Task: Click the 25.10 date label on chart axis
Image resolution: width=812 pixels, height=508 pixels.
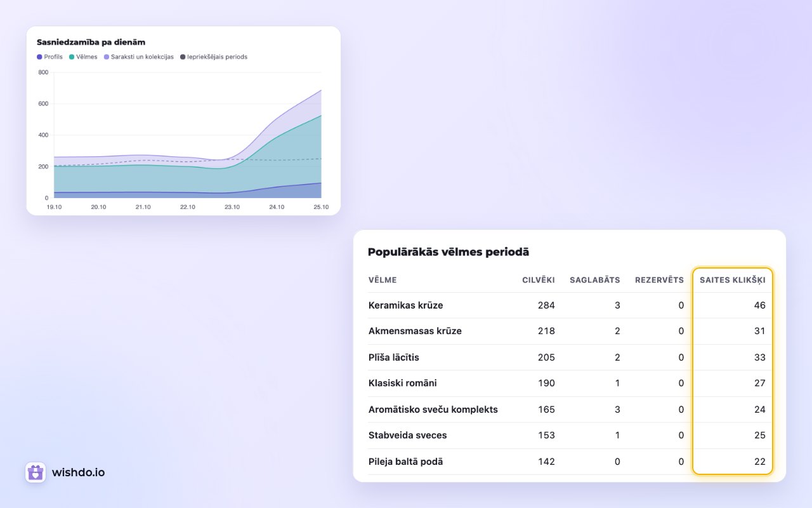Action: (x=321, y=207)
